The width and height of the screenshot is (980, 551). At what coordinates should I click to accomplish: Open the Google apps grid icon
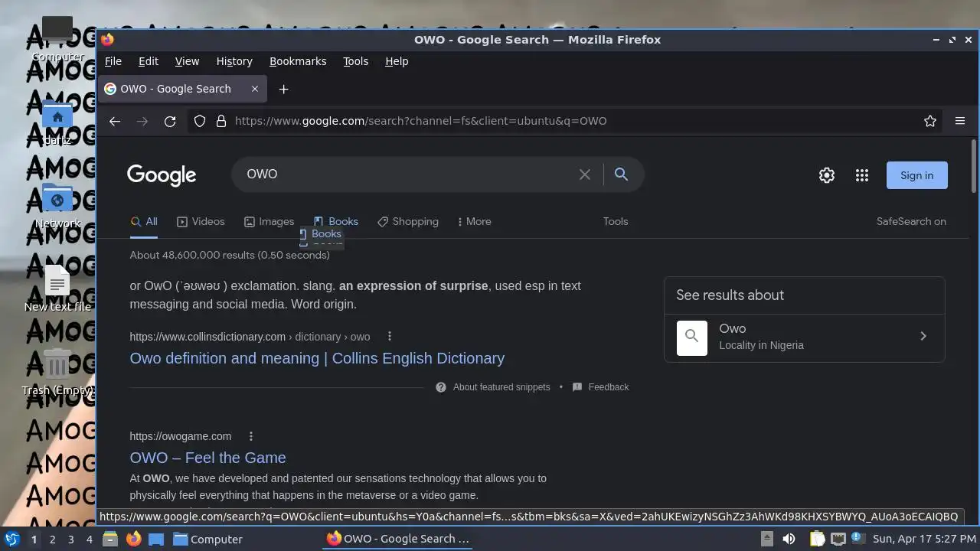(x=862, y=175)
